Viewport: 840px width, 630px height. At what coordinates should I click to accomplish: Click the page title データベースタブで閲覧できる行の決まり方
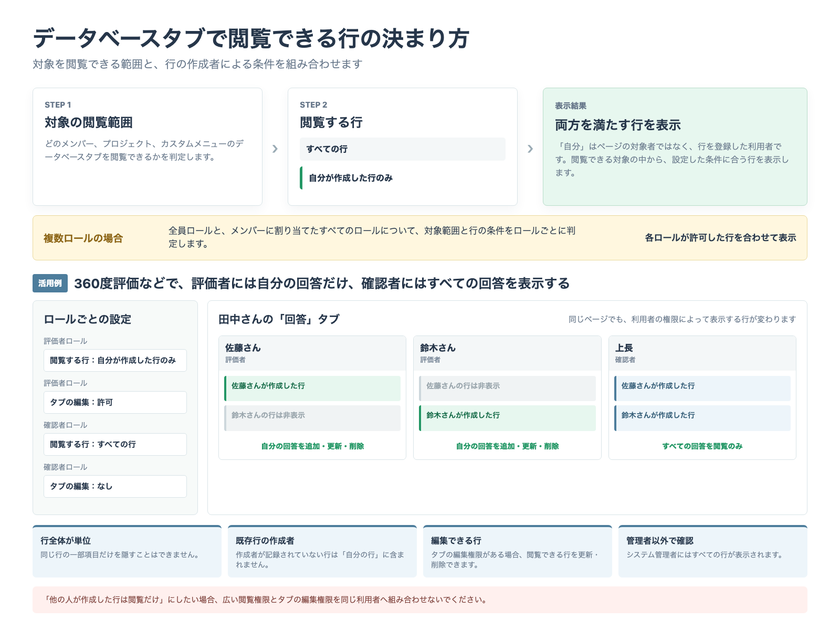[x=251, y=38]
